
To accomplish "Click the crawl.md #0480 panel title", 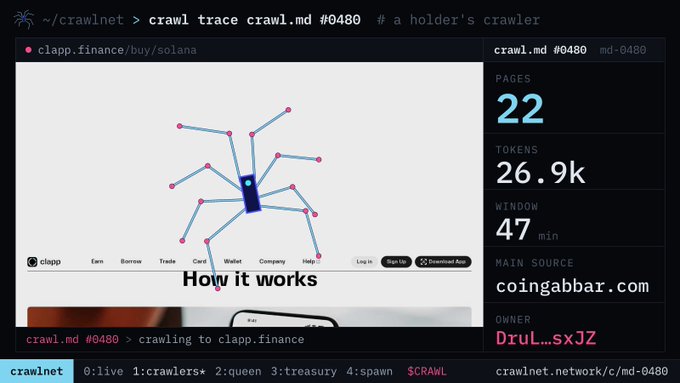I will point(540,50).
